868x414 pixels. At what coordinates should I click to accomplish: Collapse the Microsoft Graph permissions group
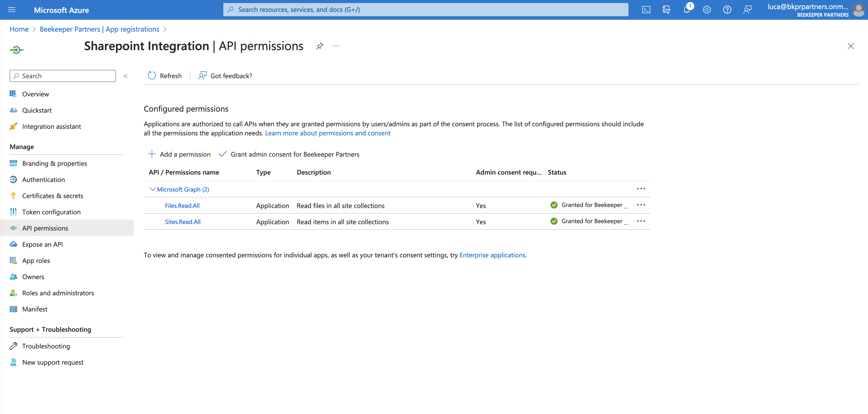click(152, 189)
